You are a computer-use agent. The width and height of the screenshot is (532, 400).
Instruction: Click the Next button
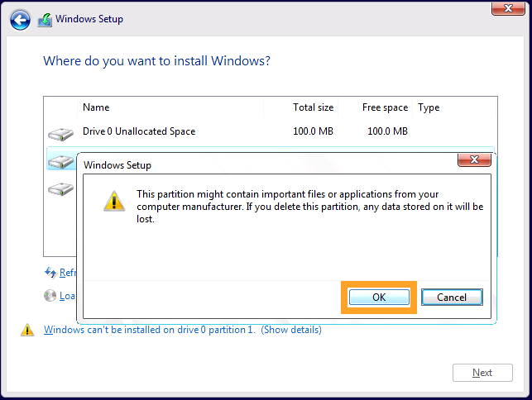(482, 373)
